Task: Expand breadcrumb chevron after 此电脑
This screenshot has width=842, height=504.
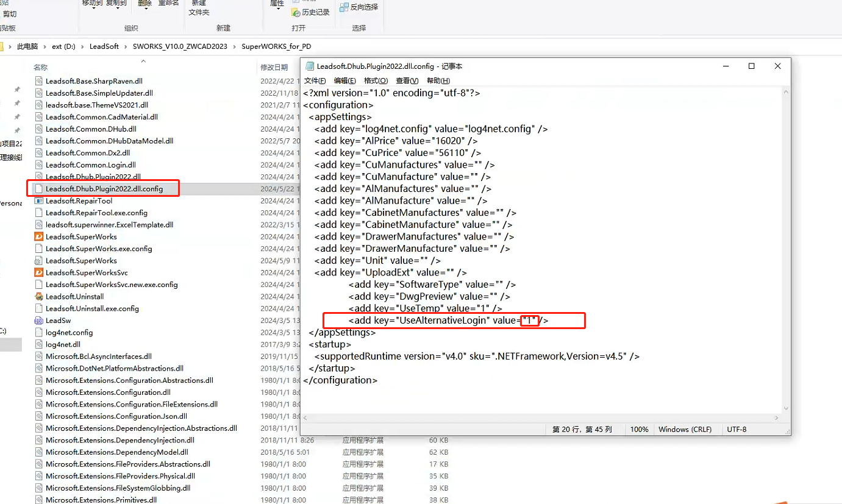Action: click(x=45, y=46)
